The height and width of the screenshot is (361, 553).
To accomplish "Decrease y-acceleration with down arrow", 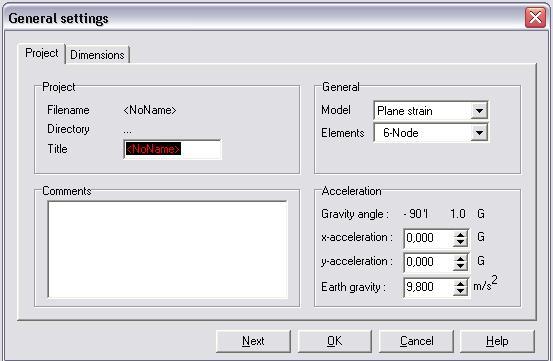I will coord(460,267).
